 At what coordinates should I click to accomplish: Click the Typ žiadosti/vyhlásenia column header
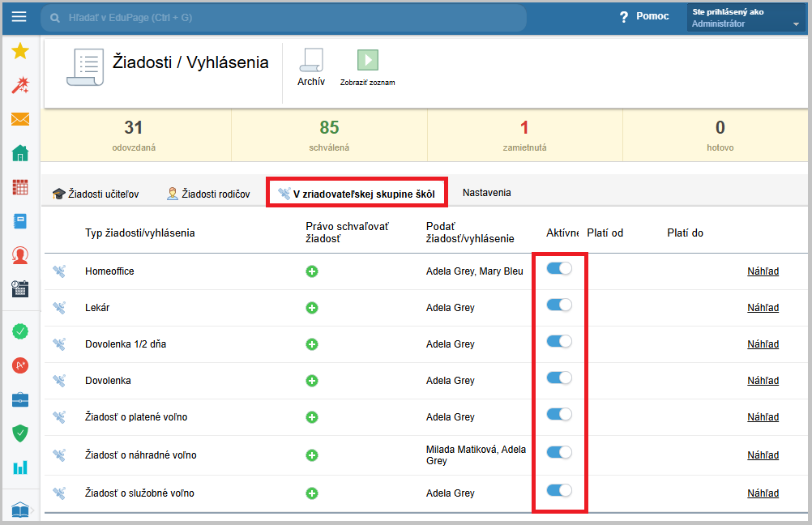coord(140,233)
